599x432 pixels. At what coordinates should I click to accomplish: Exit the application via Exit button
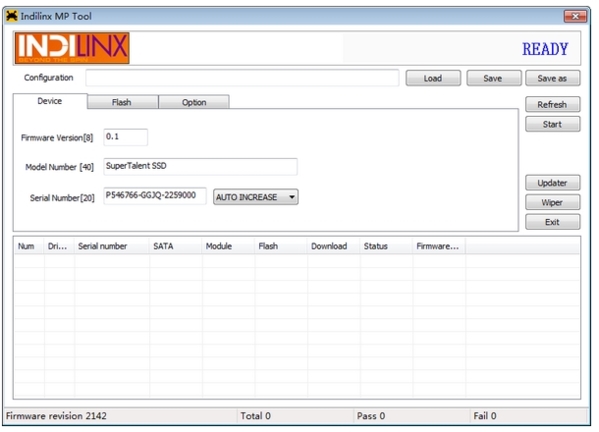point(552,222)
